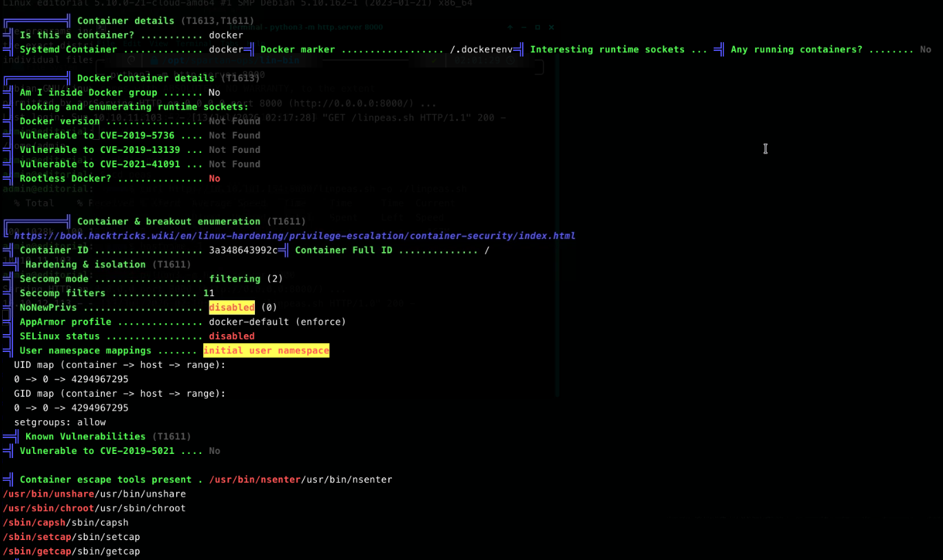This screenshot has height=560, width=943.
Task: Select the red '/usr/bin/nsenter' path
Action: (255, 479)
